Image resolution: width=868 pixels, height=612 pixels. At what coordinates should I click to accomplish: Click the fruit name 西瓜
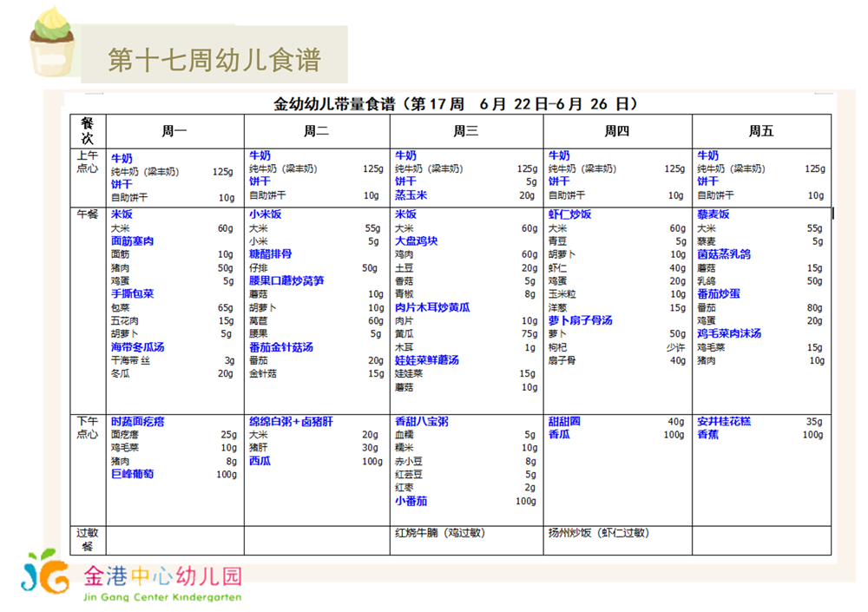click(x=260, y=461)
